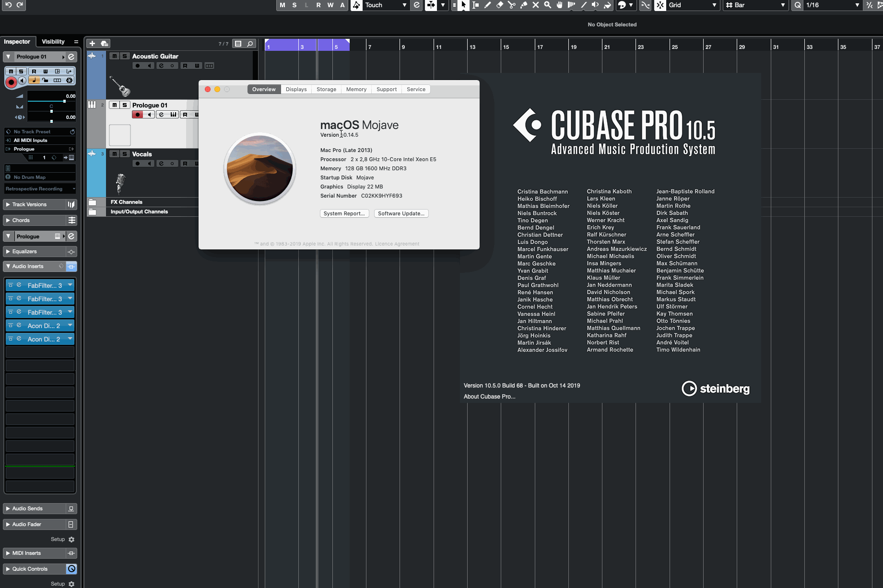Open the Memory tab in About This Mac
Viewport: 883px width, 588px height.
pyautogui.click(x=356, y=89)
